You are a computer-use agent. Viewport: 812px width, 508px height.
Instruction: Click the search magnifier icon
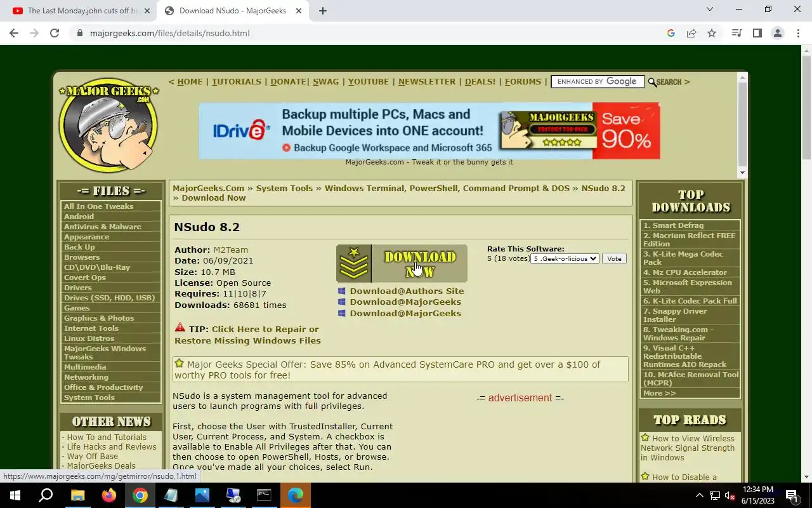pos(652,82)
